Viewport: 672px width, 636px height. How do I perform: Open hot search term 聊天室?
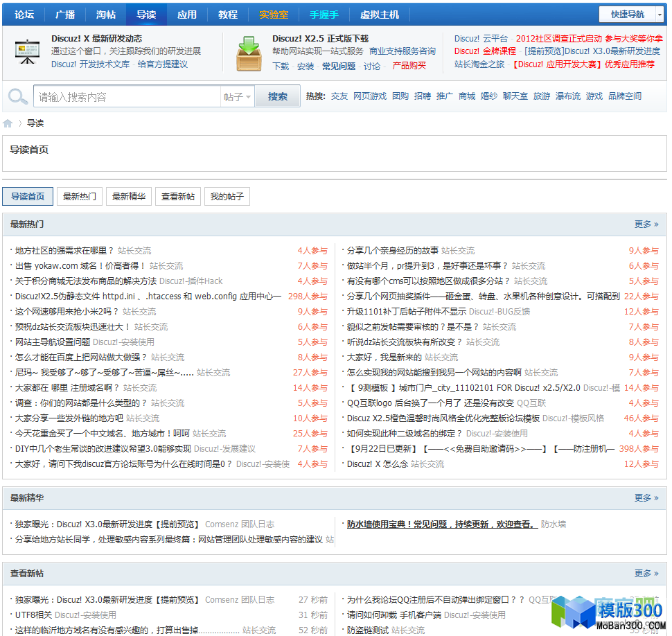(515, 96)
